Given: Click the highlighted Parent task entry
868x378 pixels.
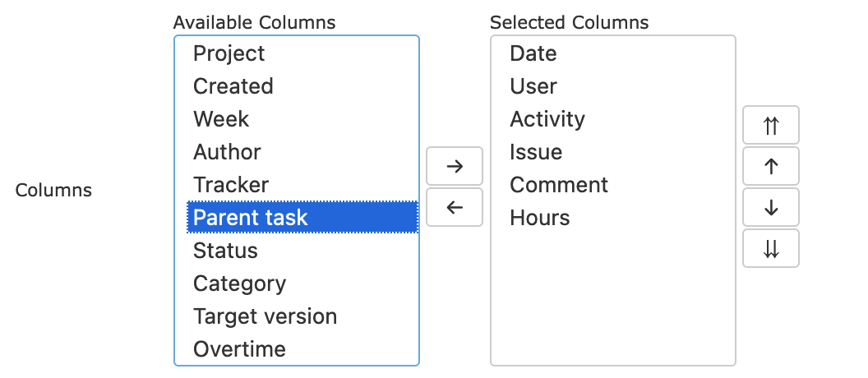Looking at the screenshot, I should [x=302, y=218].
